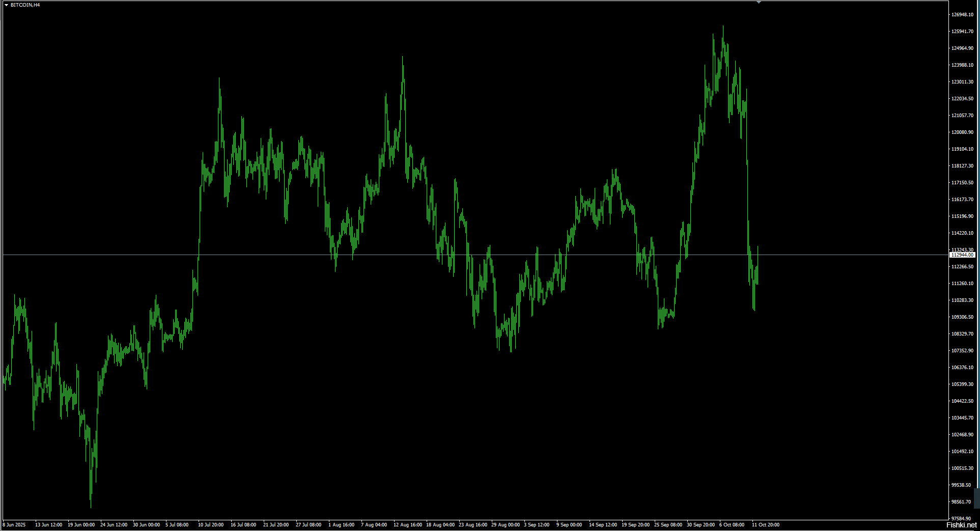
Task: Click the 11 Oct 20:00 time label
Action: 766,525
